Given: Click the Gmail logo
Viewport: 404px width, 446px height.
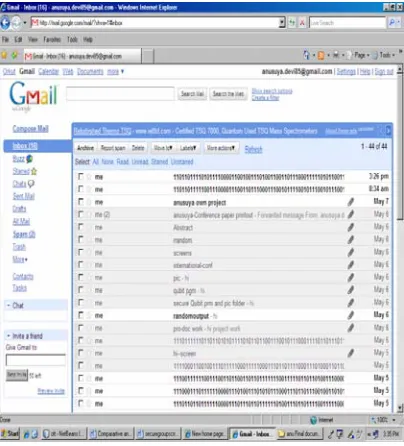Looking at the screenshot, I should 33,95.
